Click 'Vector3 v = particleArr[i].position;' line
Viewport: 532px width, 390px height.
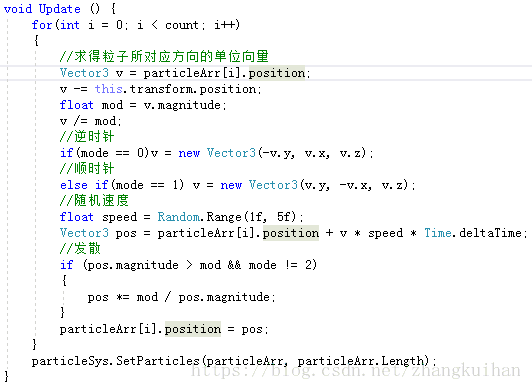click(x=185, y=73)
